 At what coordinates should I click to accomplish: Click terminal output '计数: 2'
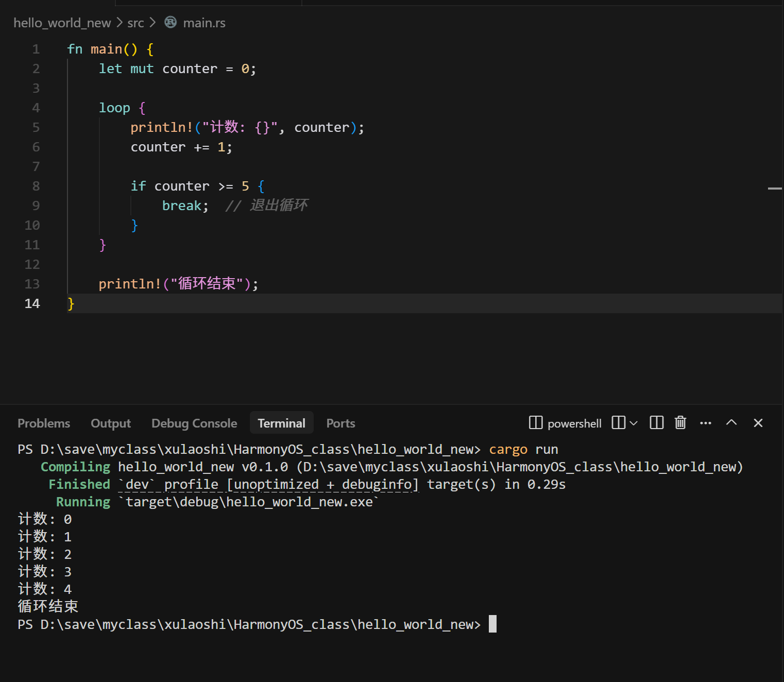click(45, 554)
